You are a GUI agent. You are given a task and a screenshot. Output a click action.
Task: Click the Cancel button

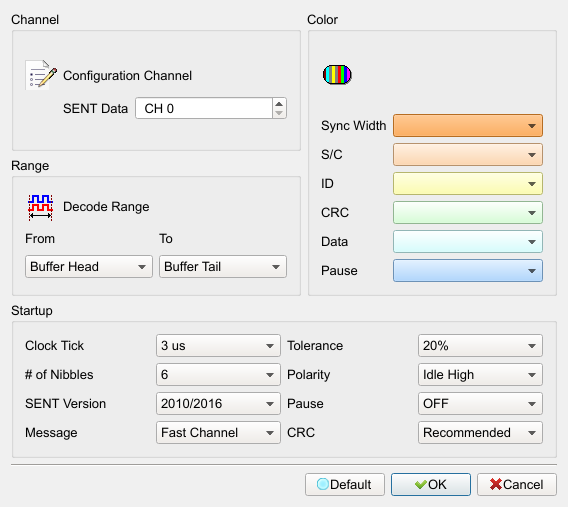click(517, 484)
